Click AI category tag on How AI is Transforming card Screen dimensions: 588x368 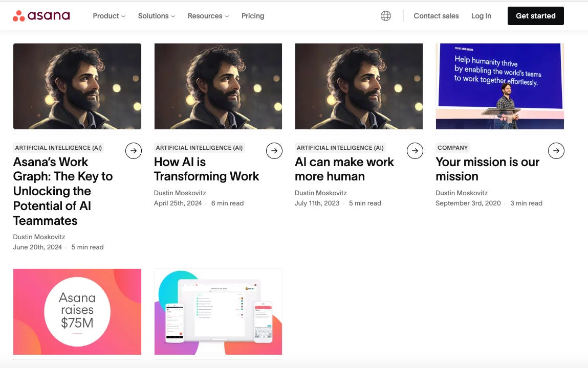click(199, 148)
